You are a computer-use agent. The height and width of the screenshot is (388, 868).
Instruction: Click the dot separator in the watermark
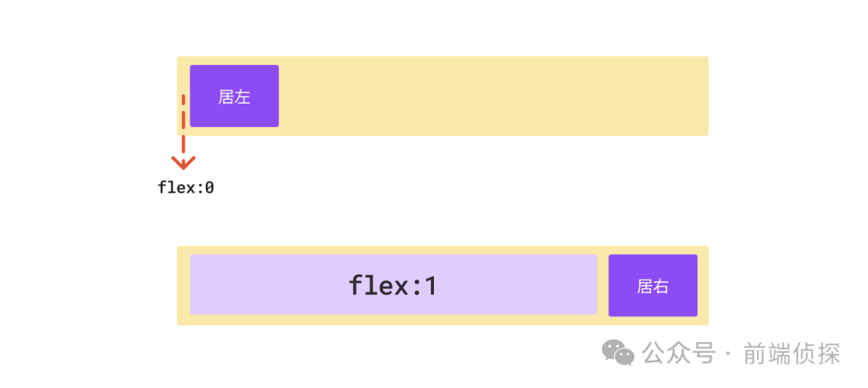point(729,354)
